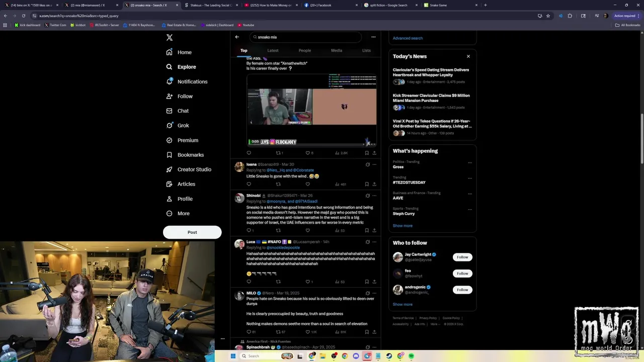Open more options on MILO's post
The height and width of the screenshot is (362, 644).
374,293
